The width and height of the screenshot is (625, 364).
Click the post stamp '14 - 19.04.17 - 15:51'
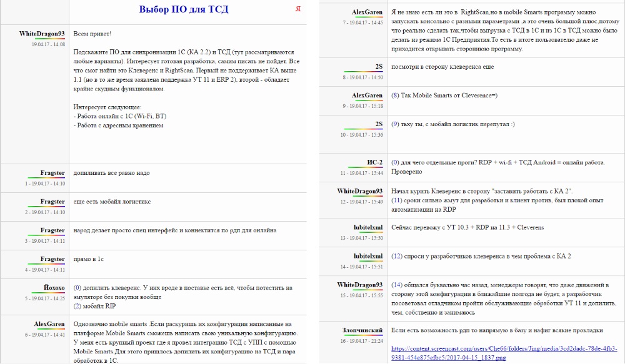click(x=362, y=267)
